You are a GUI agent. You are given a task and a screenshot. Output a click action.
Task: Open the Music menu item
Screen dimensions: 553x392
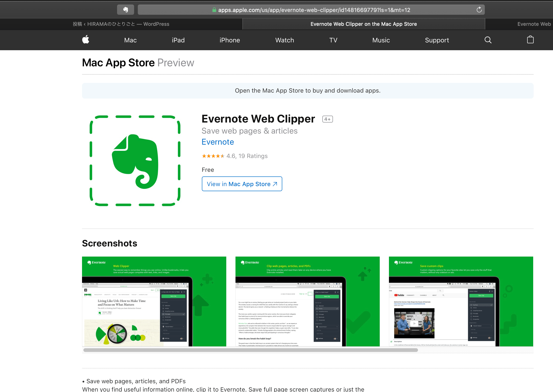(381, 40)
